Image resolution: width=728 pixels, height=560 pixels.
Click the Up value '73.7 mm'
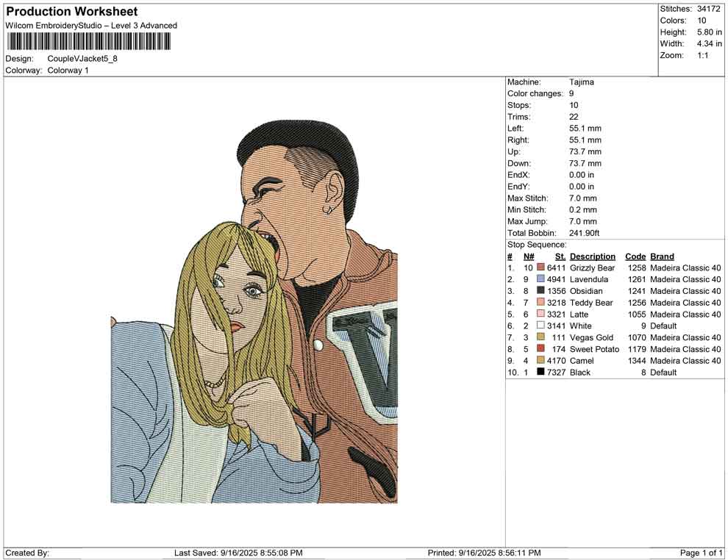585,151
